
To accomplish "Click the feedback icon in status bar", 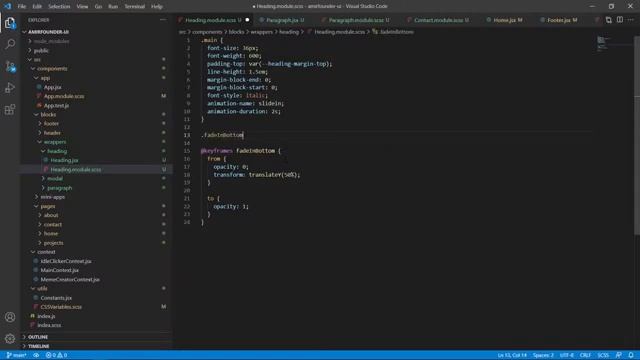I will tap(619, 355).
